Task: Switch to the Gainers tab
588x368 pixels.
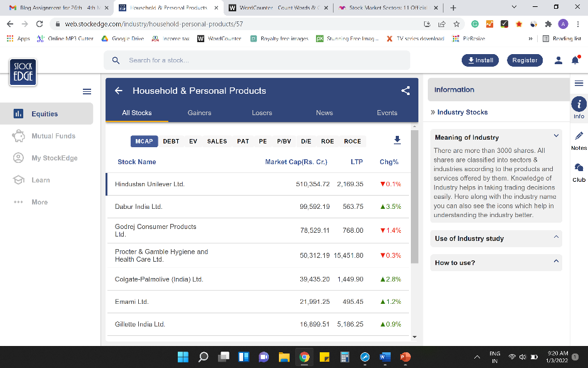Action: [200, 113]
